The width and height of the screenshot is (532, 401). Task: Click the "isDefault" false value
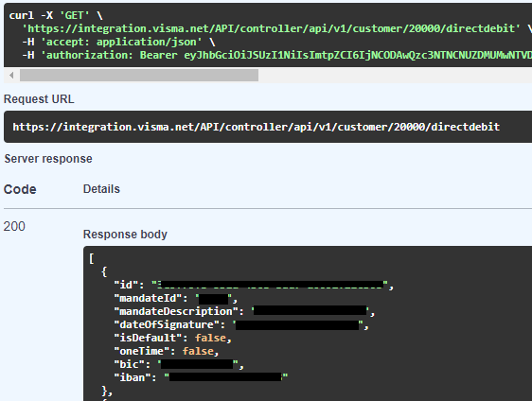pos(210,338)
